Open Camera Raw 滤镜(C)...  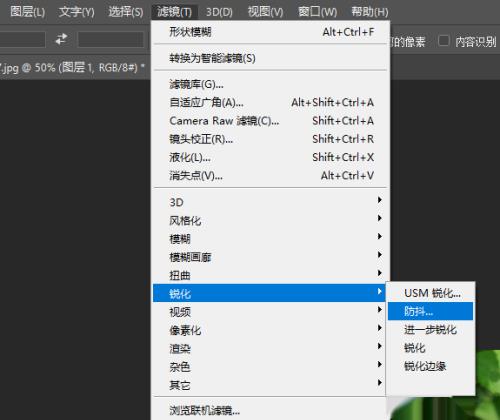(x=271, y=121)
